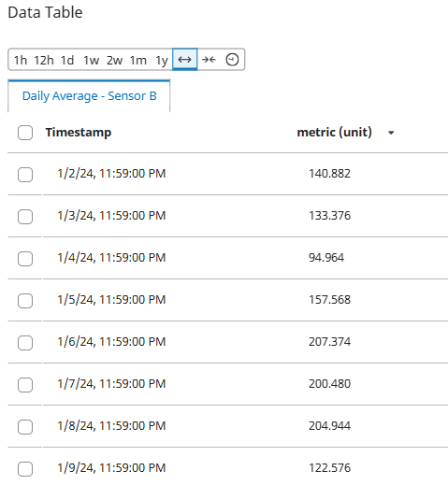Viewport: 448px width, 485px height.
Task: Sort by the Timestamp column header
Action: click(79, 132)
